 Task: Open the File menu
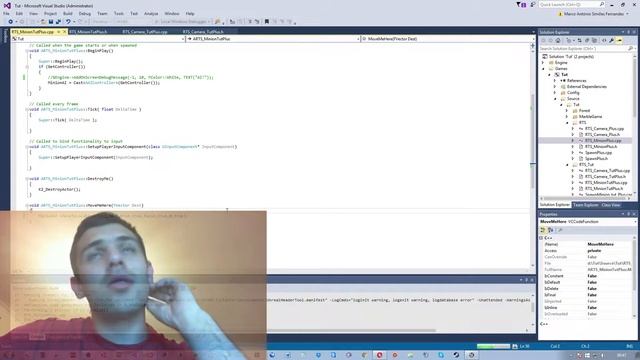[x=6, y=13]
